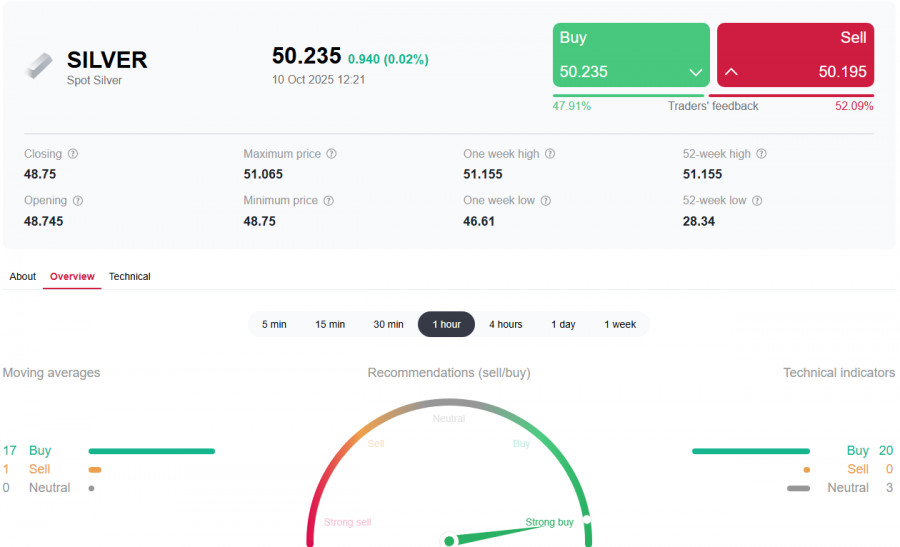
Task: Click help icon beside 52-week low
Action: 757,201
